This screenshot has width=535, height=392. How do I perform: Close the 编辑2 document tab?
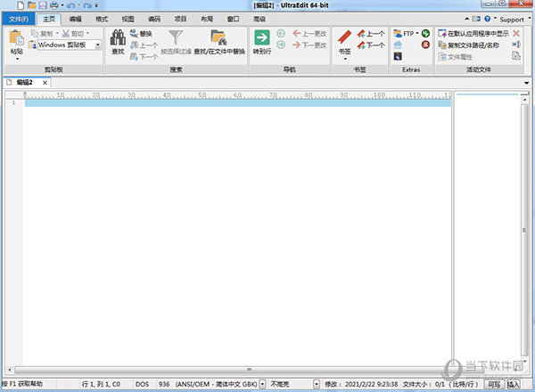(x=45, y=83)
